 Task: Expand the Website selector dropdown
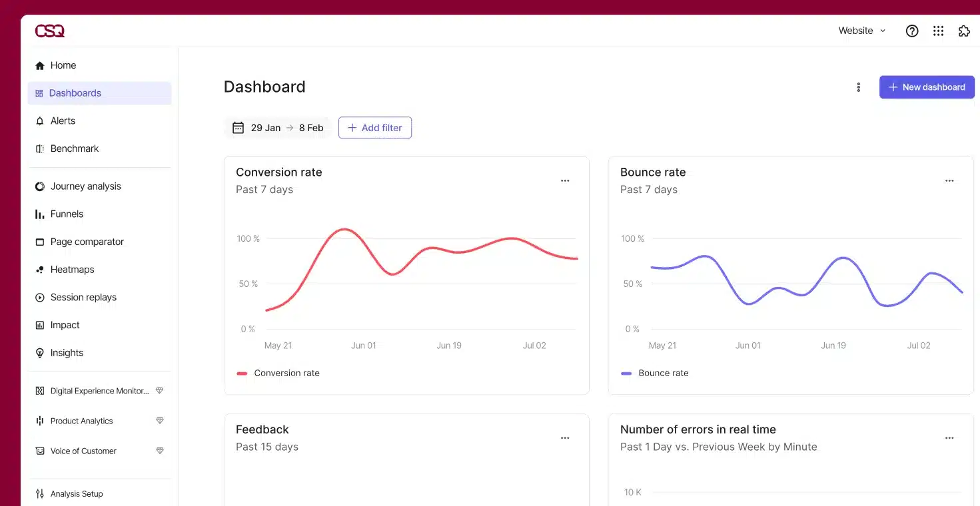(861, 31)
